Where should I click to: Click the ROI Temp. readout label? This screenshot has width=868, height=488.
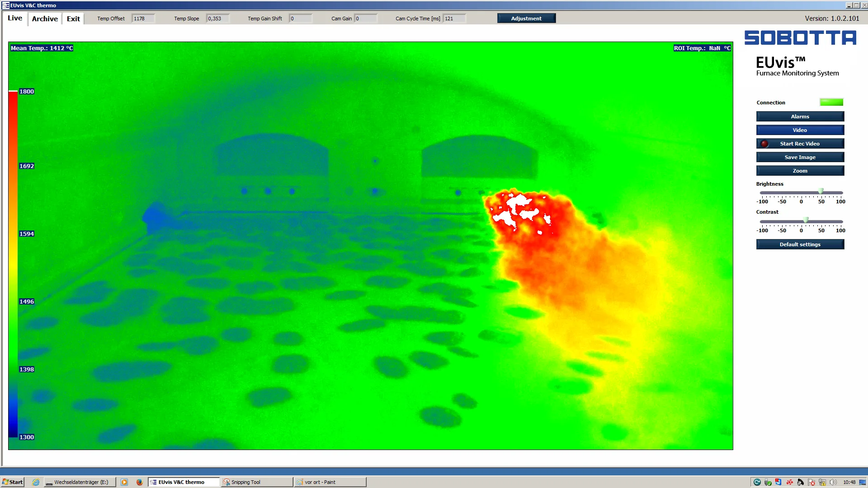[702, 48]
